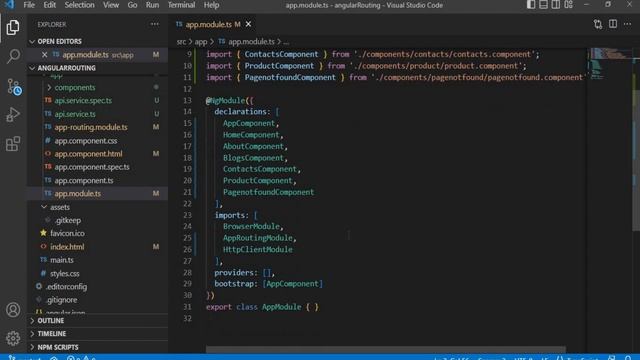
Task: Open the View menu
Action: tap(111, 5)
